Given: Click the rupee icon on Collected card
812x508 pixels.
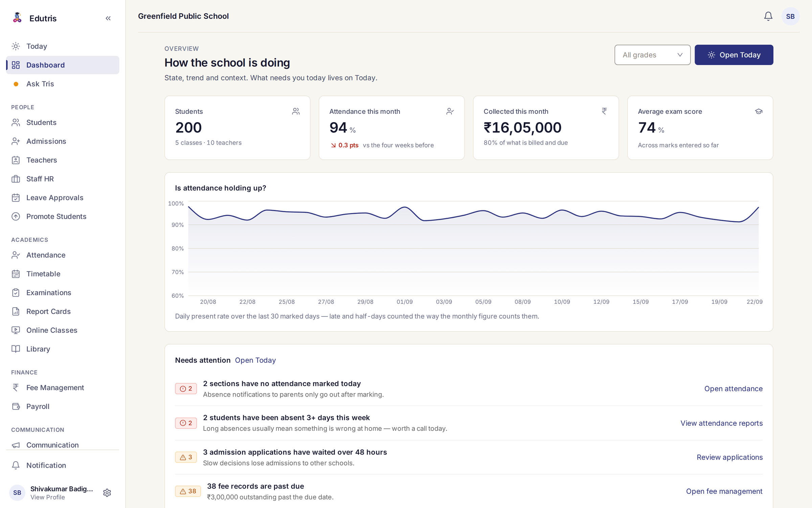Looking at the screenshot, I should tap(604, 111).
